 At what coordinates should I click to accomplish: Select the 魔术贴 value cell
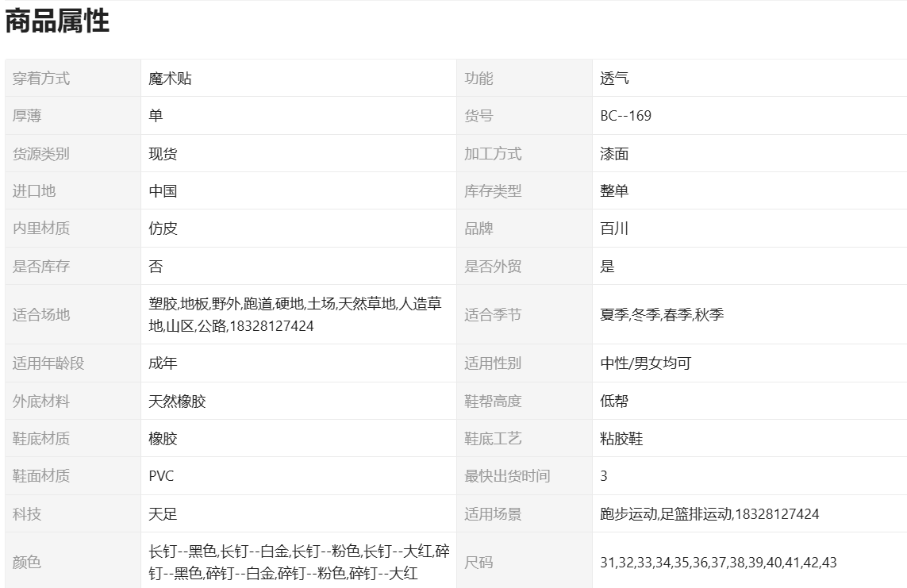(x=170, y=79)
